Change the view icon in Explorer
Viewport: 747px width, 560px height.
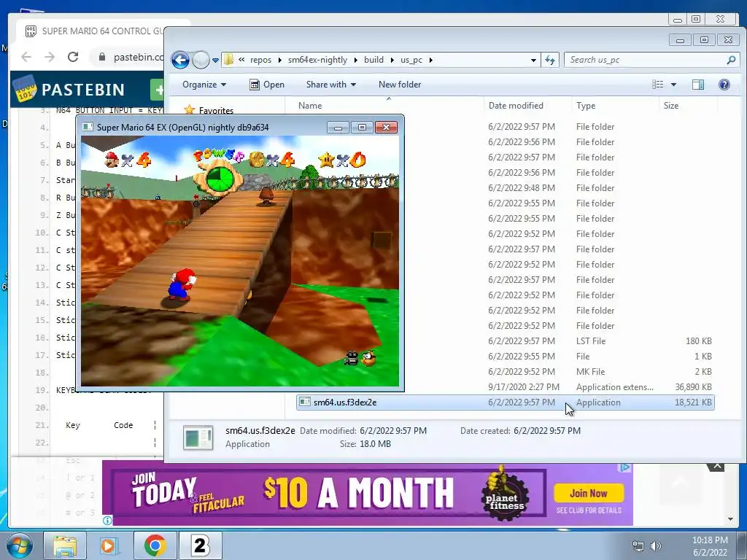click(658, 85)
